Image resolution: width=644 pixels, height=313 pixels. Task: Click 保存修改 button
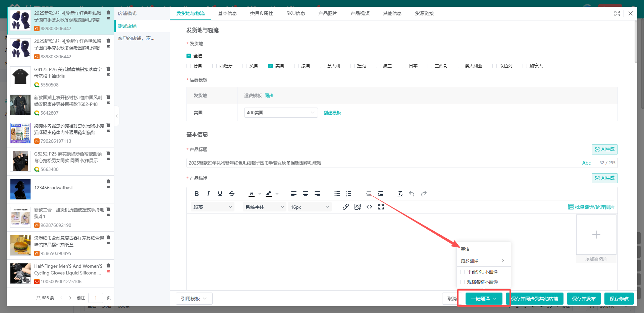(619, 299)
